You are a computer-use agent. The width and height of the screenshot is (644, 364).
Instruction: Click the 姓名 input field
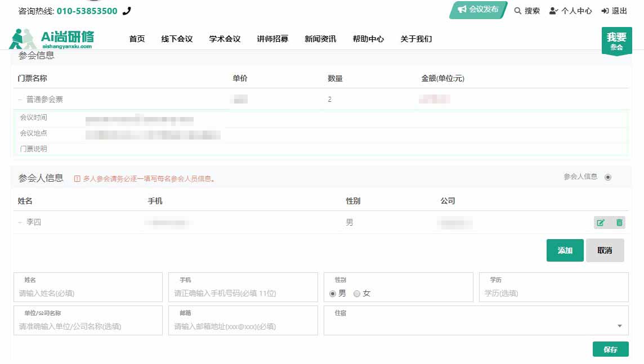pyautogui.click(x=88, y=293)
